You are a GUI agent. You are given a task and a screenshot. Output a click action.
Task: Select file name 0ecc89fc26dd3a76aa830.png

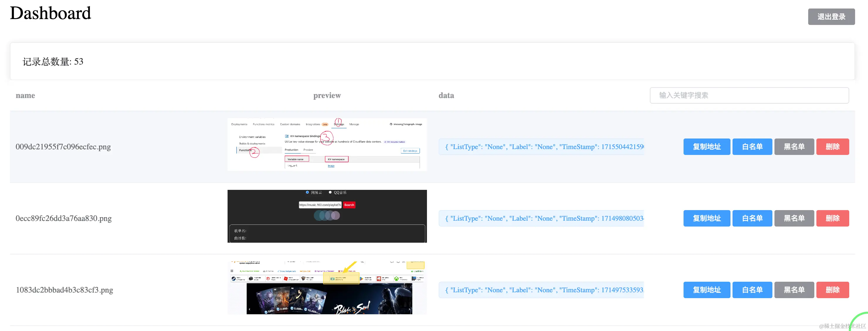[x=63, y=218]
